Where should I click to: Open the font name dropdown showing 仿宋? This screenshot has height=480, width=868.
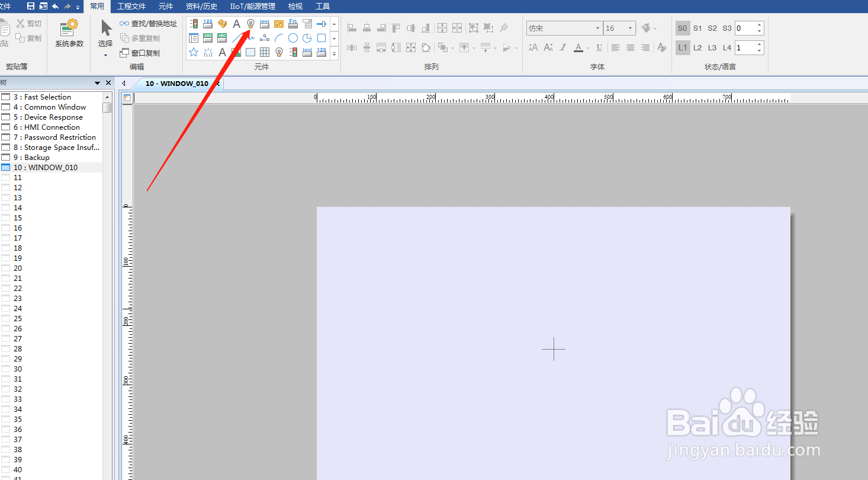pos(597,28)
